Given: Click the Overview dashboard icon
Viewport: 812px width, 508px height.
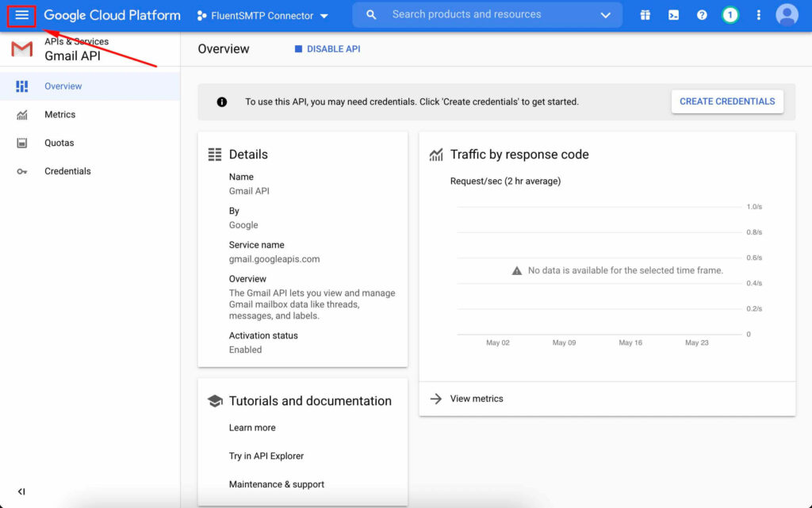Looking at the screenshot, I should click(x=21, y=86).
